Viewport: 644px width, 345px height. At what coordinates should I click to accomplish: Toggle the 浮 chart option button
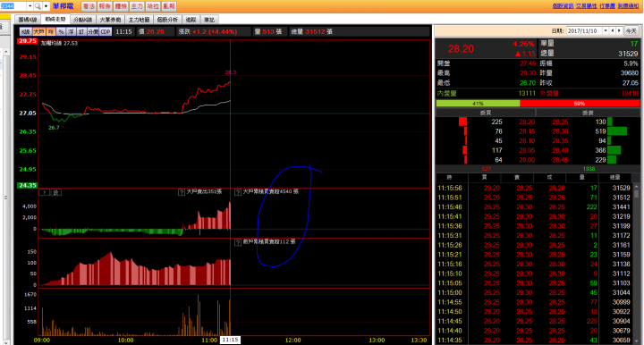point(71,31)
